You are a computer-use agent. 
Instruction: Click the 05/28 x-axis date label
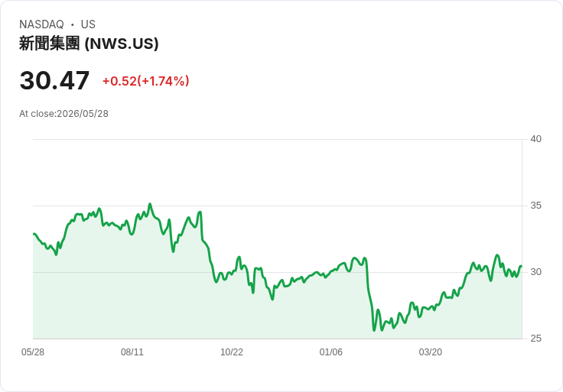[x=33, y=352]
